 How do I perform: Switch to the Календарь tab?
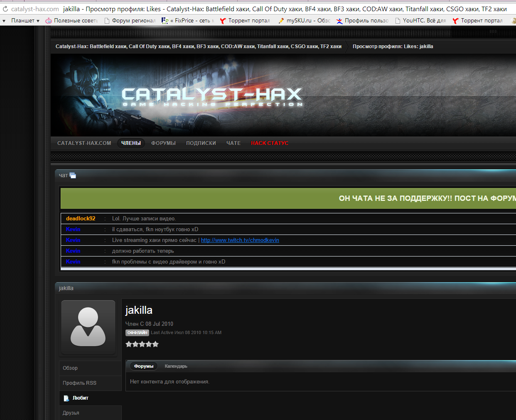click(x=176, y=366)
